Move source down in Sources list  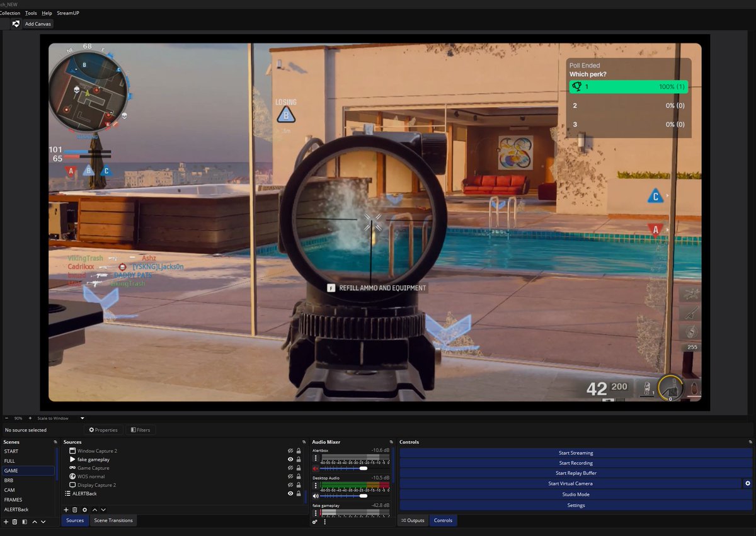103,510
